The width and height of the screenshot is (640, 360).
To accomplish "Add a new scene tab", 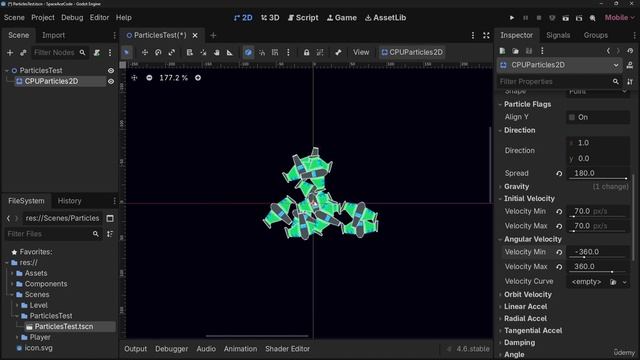I will [213, 36].
